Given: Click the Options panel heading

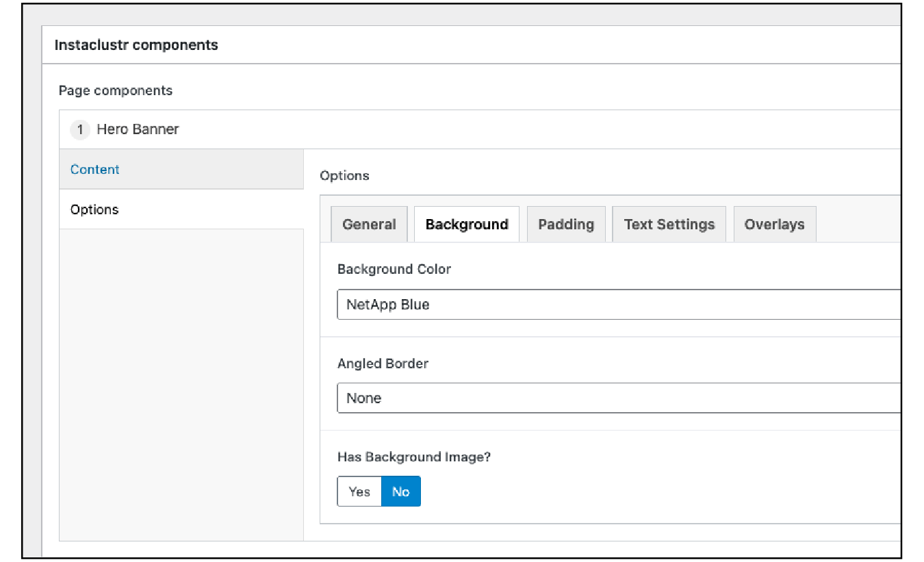Looking at the screenshot, I should coord(344,175).
